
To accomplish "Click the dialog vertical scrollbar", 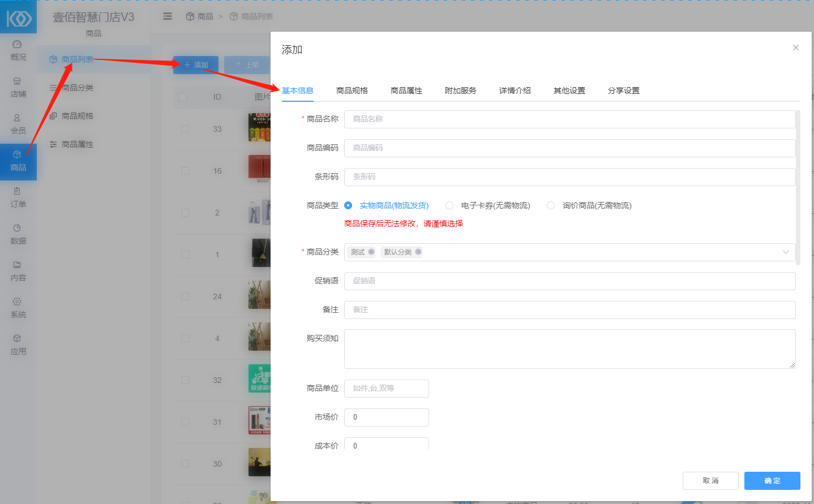I will click(x=798, y=188).
